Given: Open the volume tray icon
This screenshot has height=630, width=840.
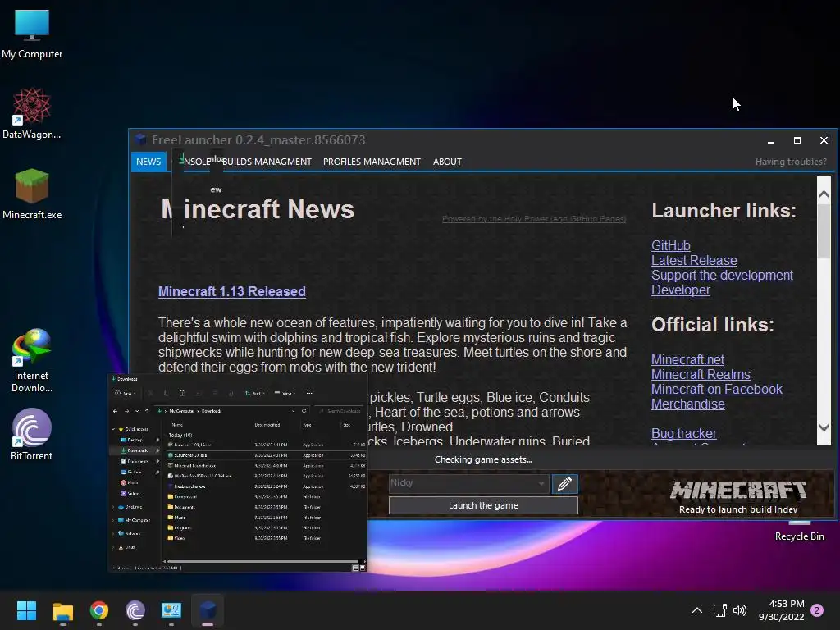Looking at the screenshot, I should 740,610.
